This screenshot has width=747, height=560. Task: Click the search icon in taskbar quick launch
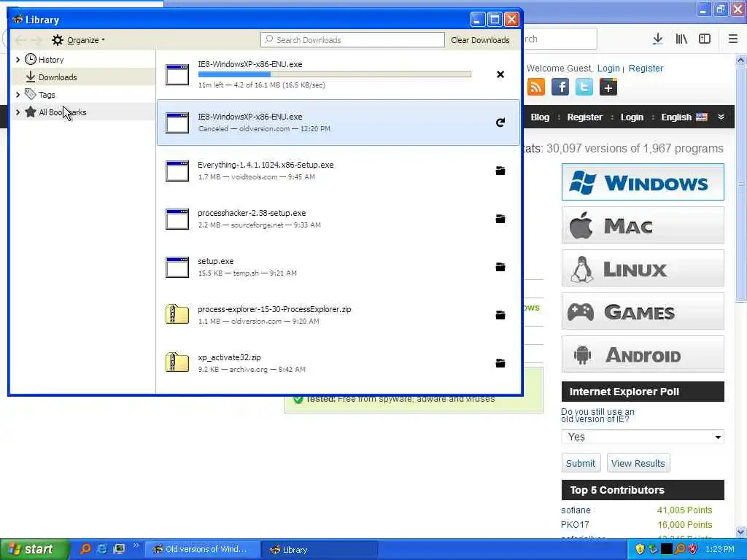[85, 549]
